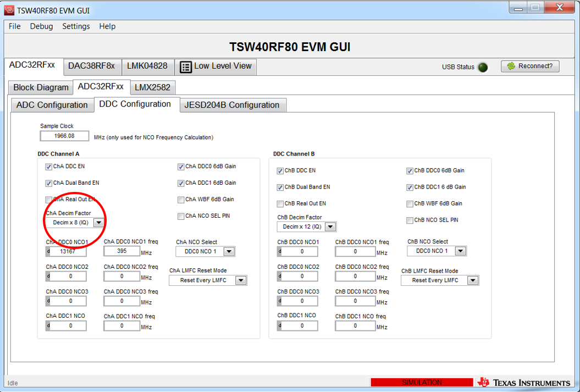
Task: Click the USB Status indicator LED
Action: click(483, 67)
